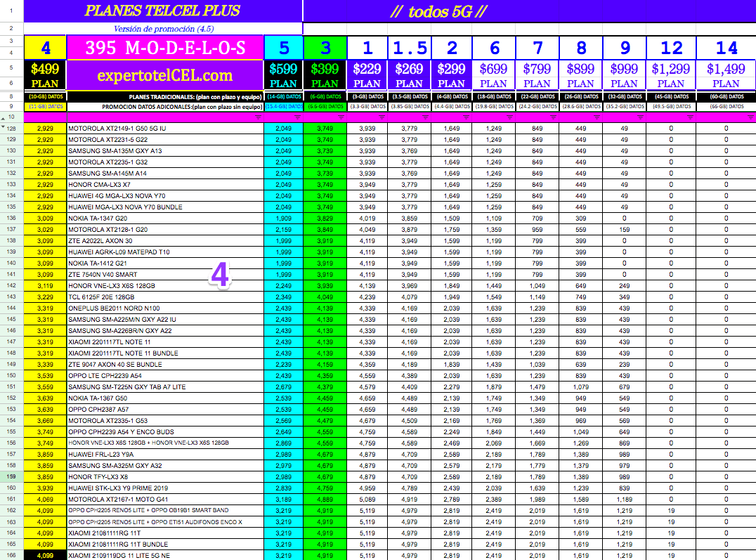Select the plan number 12 header cell

pyautogui.click(x=671, y=48)
